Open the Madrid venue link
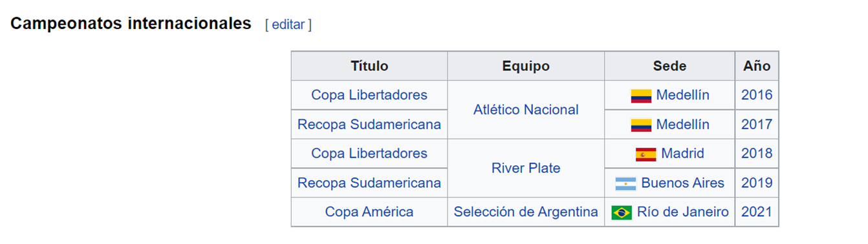This screenshot has height=244, width=868. coord(682,154)
